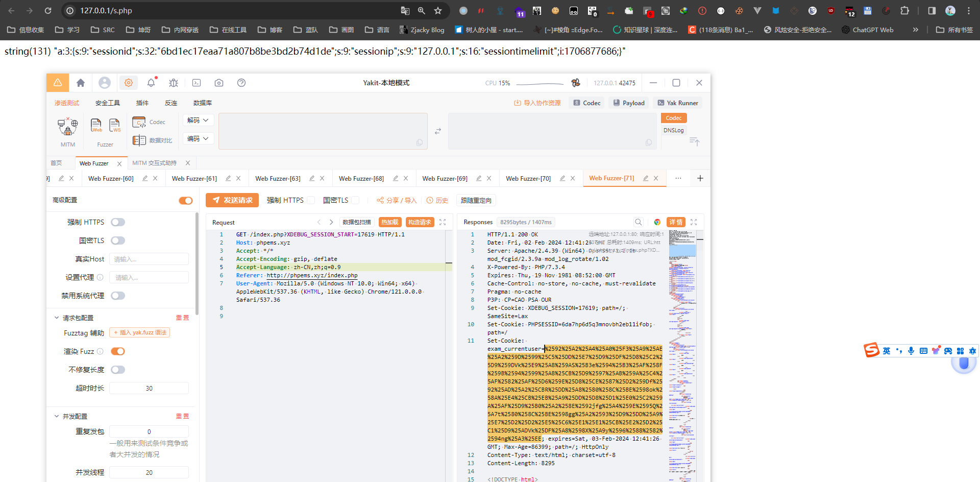Rename tab Web Fuzzer-[71] pencil icon
This screenshot has width=980, height=482.
point(646,178)
